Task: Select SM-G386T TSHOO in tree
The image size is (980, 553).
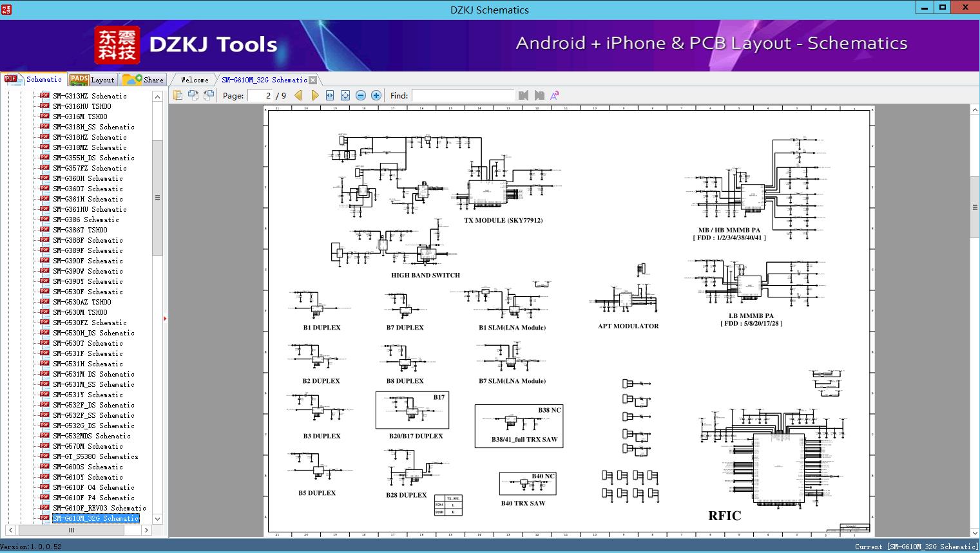Action: coord(80,230)
